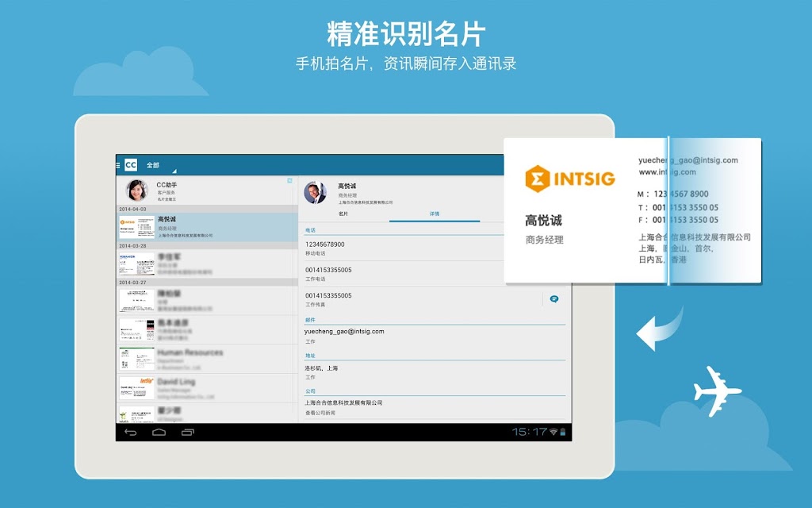Tap the Android back navigation button

(x=131, y=432)
